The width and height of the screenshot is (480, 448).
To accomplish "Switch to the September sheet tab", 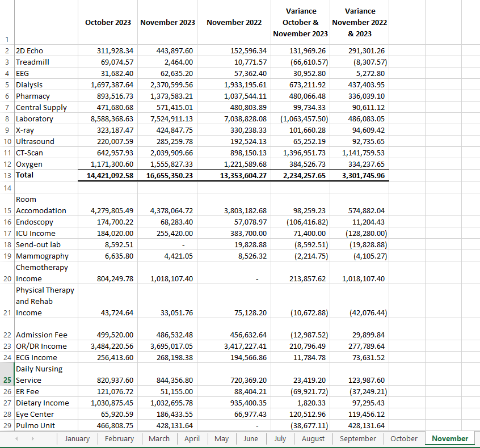I will tap(358, 438).
